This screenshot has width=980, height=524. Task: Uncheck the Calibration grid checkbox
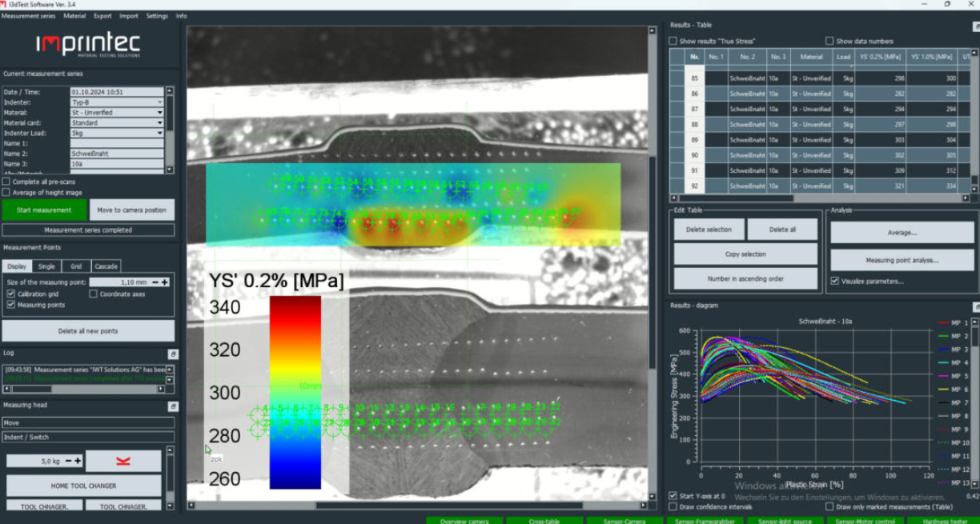[x=10, y=294]
